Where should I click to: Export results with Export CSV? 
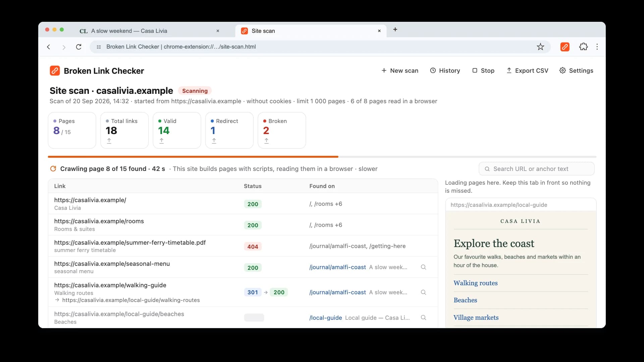pos(527,71)
